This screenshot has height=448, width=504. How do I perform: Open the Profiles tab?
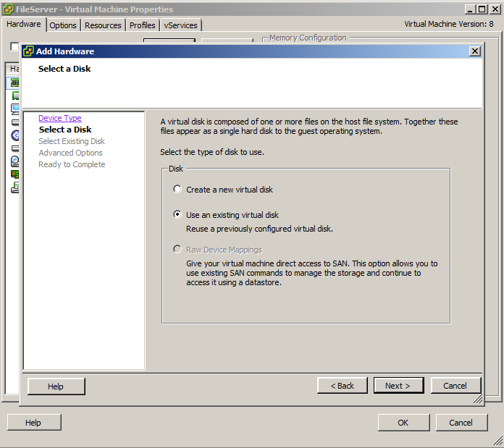point(143,25)
